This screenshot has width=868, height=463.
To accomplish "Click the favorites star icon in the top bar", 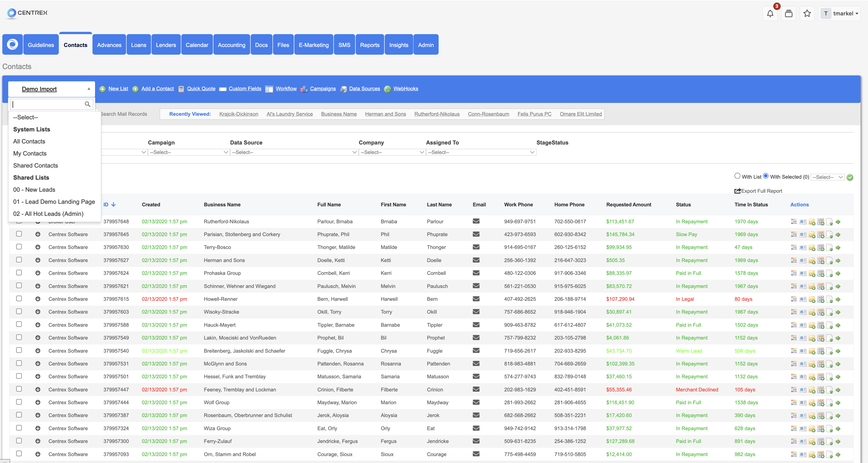I will tap(807, 13).
